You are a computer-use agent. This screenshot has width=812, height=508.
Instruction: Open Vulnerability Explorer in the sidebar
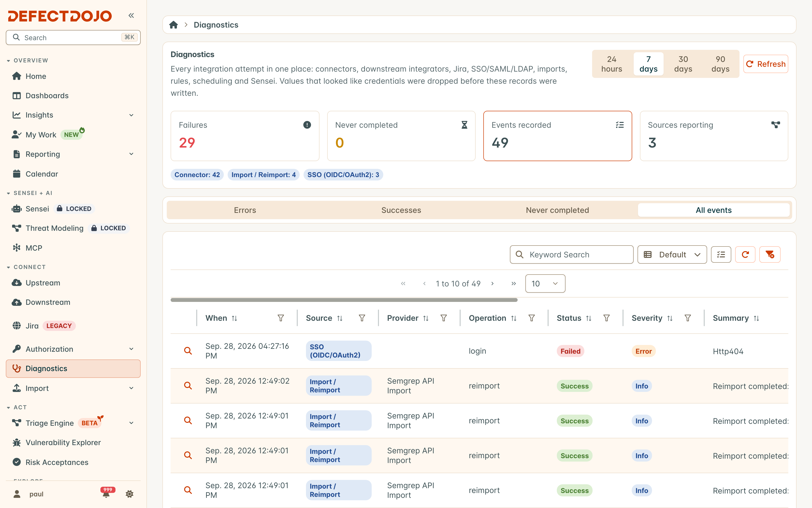tap(73, 442)
